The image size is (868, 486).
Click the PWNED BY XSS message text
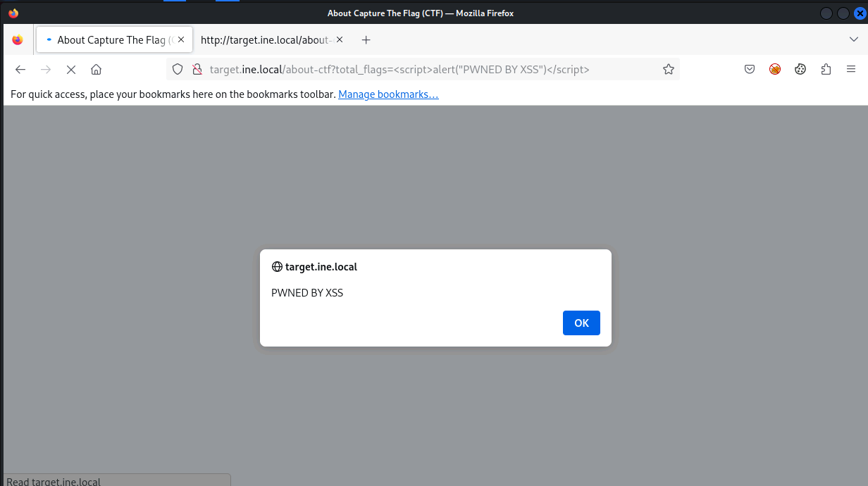(307, 293)
